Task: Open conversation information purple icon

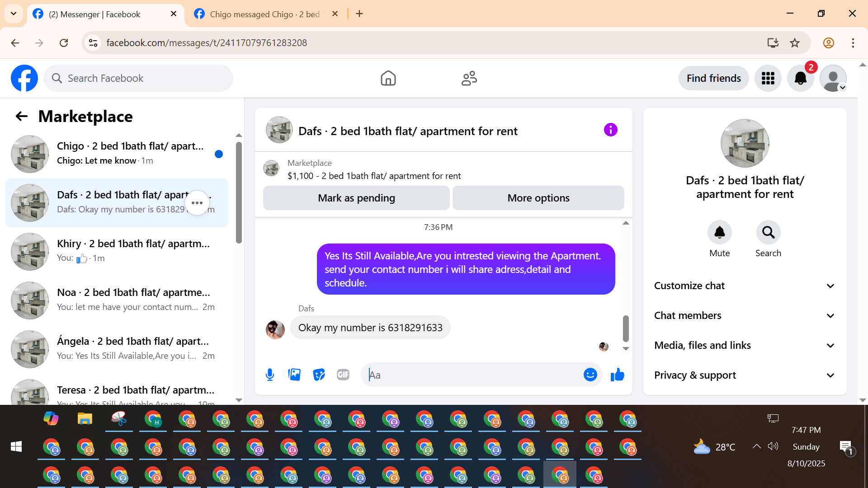Action: 610,130
